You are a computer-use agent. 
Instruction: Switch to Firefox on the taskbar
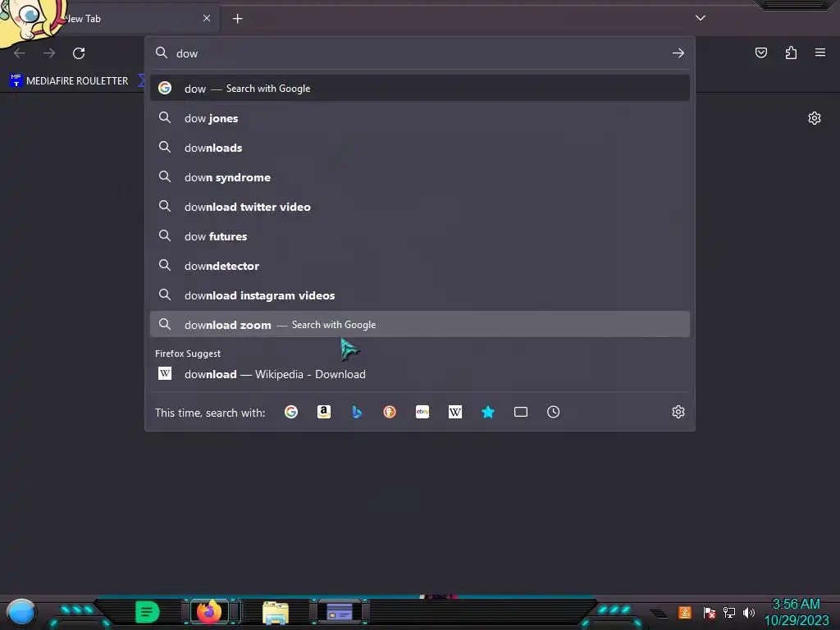209,611
